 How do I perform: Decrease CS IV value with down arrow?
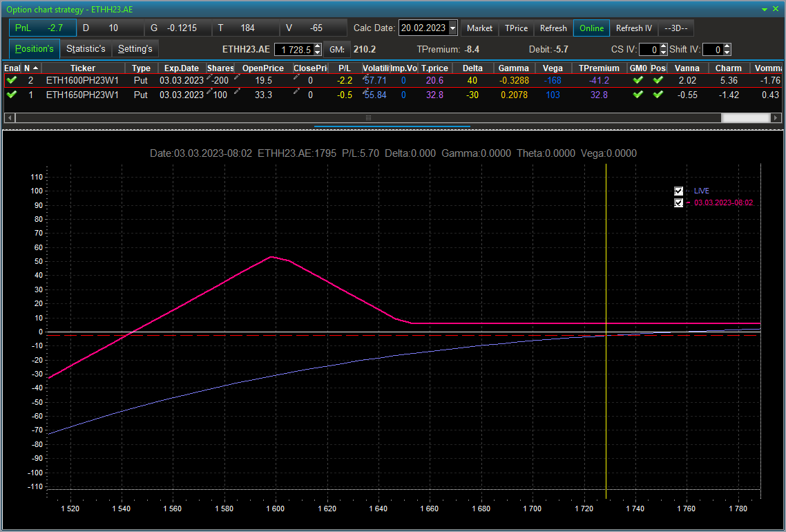664,53
